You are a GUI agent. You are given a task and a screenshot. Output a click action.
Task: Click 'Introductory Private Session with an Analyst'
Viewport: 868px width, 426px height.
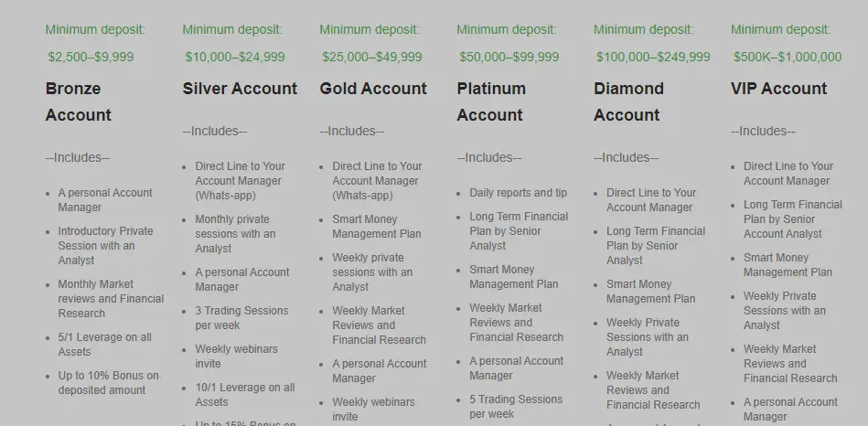tap(106, 246)
